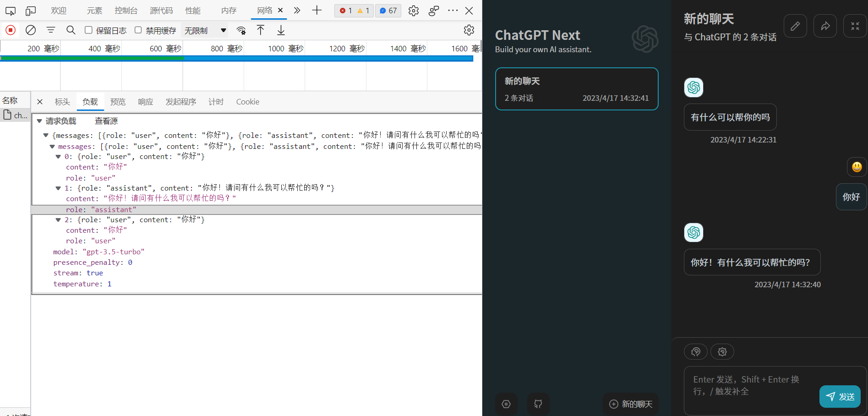The image size is (868, 416).
Task: Edit the chat title pencil icon
Action: [x=796, y=26]
